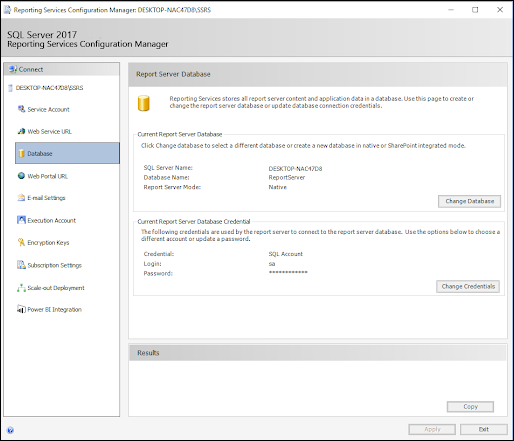Click Current Report Server Database group title
The height and width of the screenshot is (441, 514).
click(x=180, y=134)
